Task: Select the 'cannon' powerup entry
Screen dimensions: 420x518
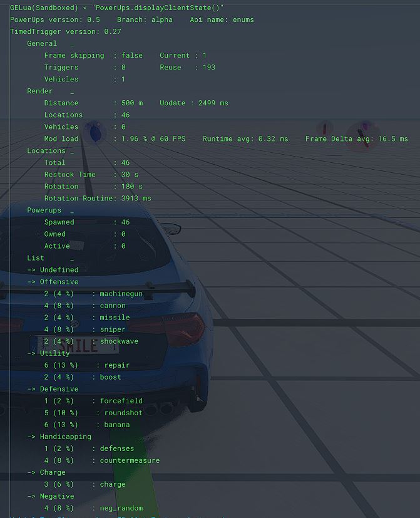Action: [x=85, y=305]
